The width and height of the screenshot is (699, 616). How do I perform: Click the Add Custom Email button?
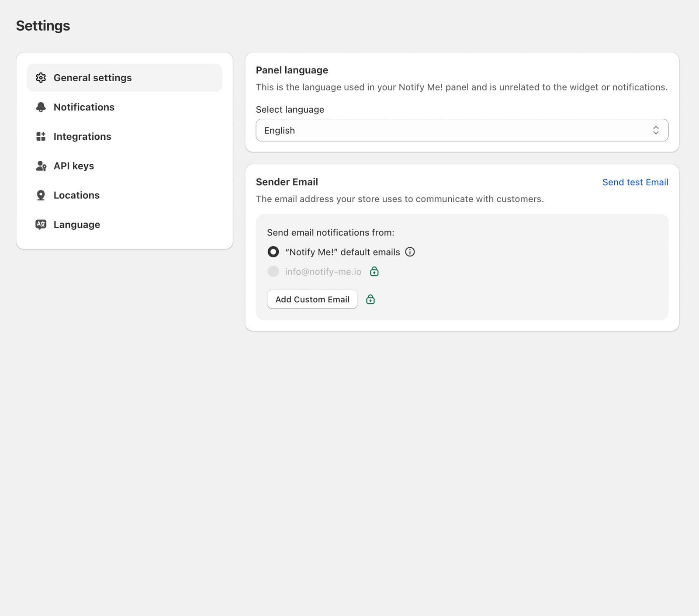tap(312, 299)
